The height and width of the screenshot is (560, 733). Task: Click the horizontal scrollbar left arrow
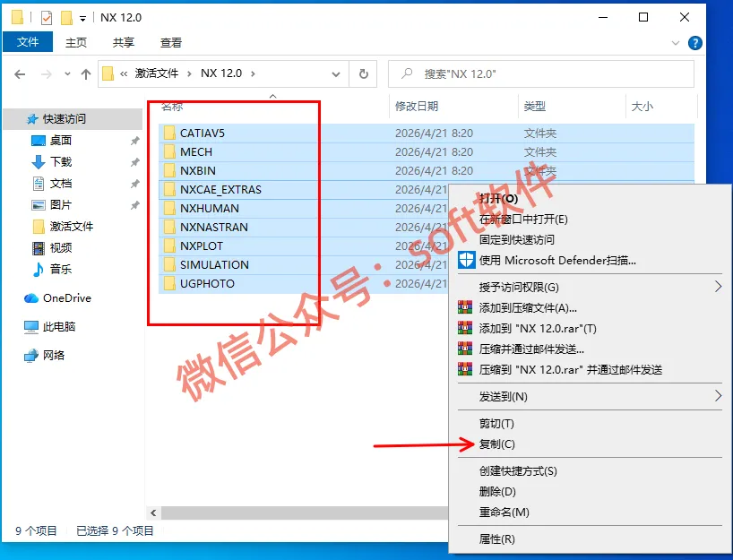point(153,513)
